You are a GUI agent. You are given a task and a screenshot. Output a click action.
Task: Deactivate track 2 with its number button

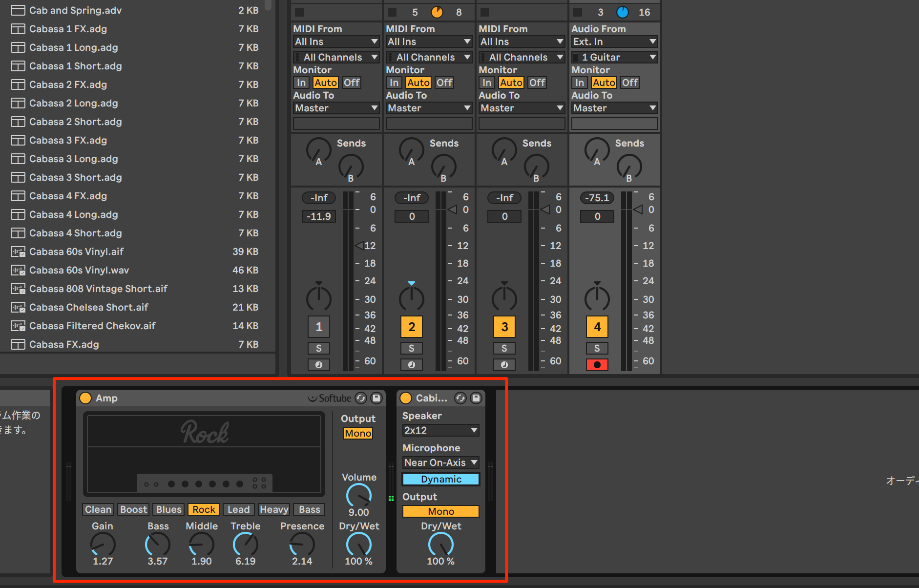(x=412, y=327)
